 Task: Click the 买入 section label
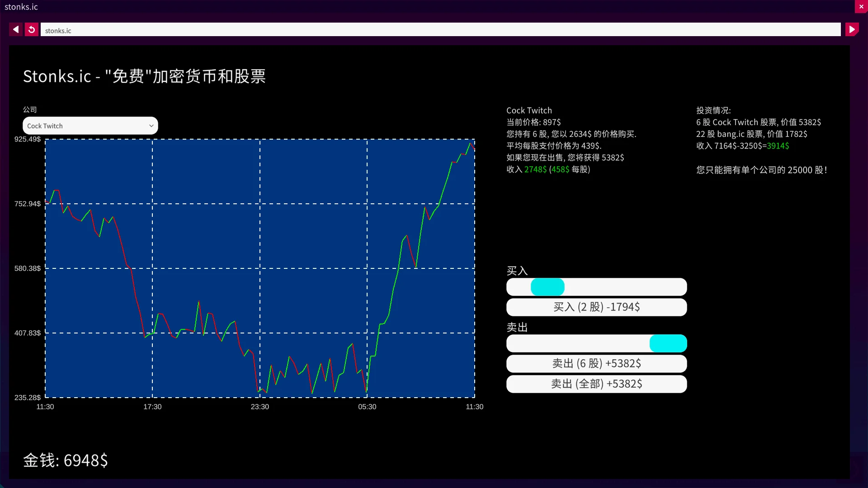coord(517,271)
